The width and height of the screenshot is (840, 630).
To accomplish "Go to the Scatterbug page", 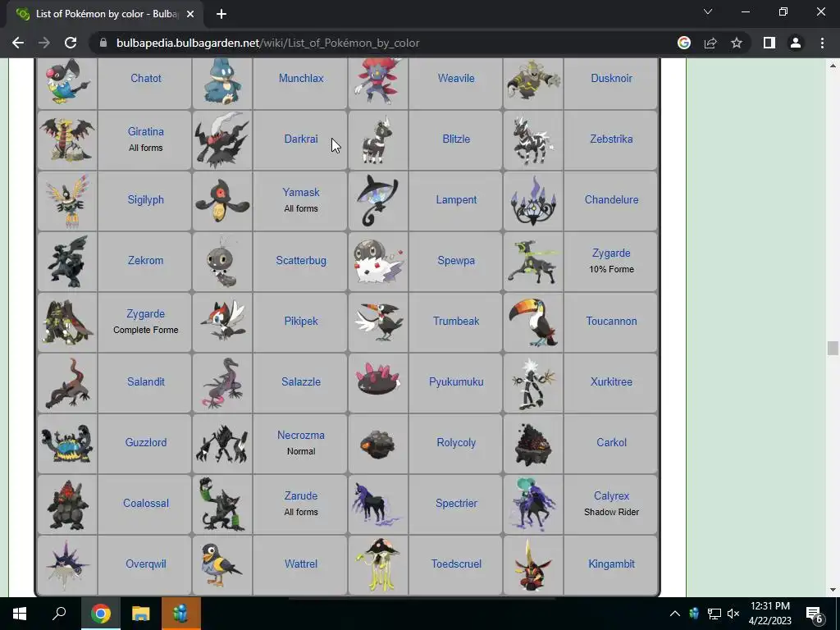I will (x=301, y=260).
